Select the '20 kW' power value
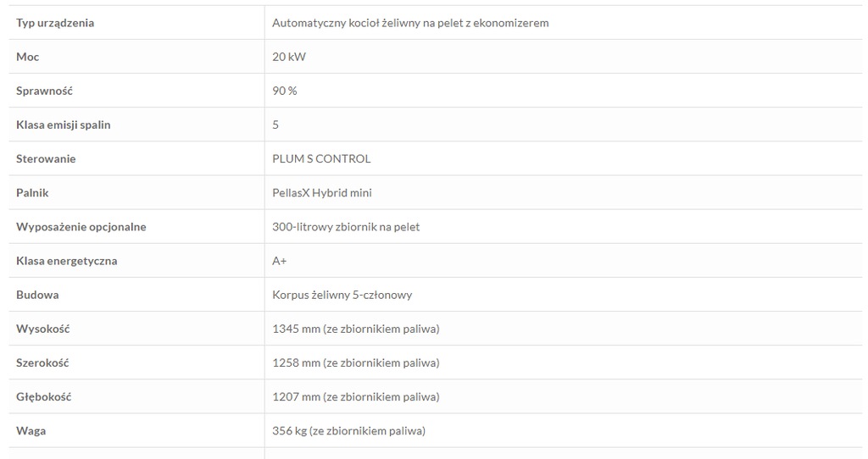This screenshot has height=459, width=868. click(x=289, y=57)
